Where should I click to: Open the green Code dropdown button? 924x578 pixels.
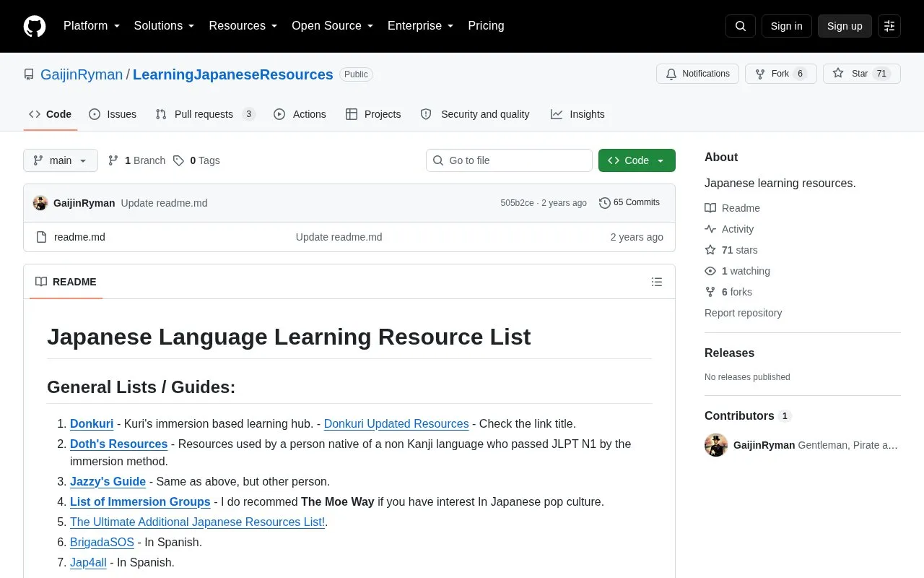637,160
